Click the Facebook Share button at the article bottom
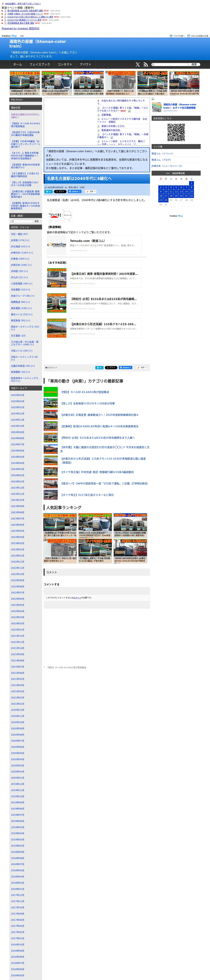210x980 pixels. (125, 367)
